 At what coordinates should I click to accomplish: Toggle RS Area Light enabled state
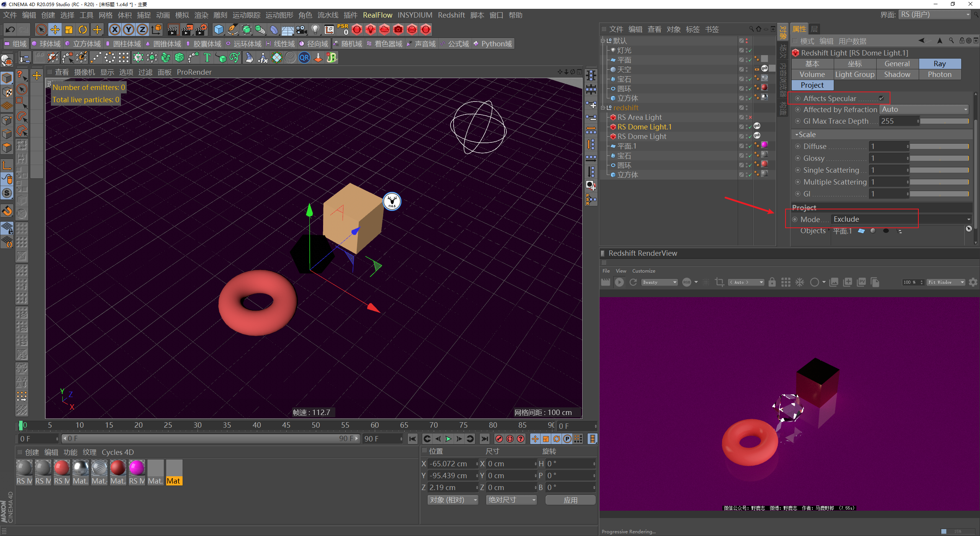(x=750, y=117)
